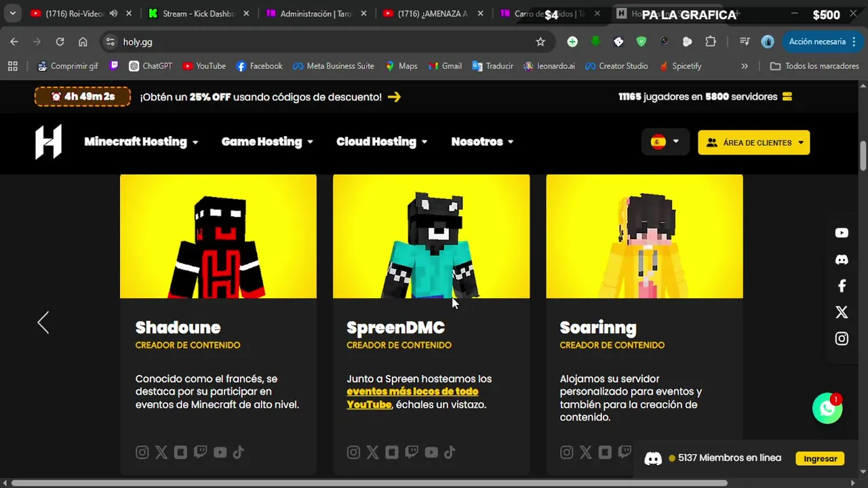
Task: Open the ChatGPT bookmark
Action: point(151,66)
